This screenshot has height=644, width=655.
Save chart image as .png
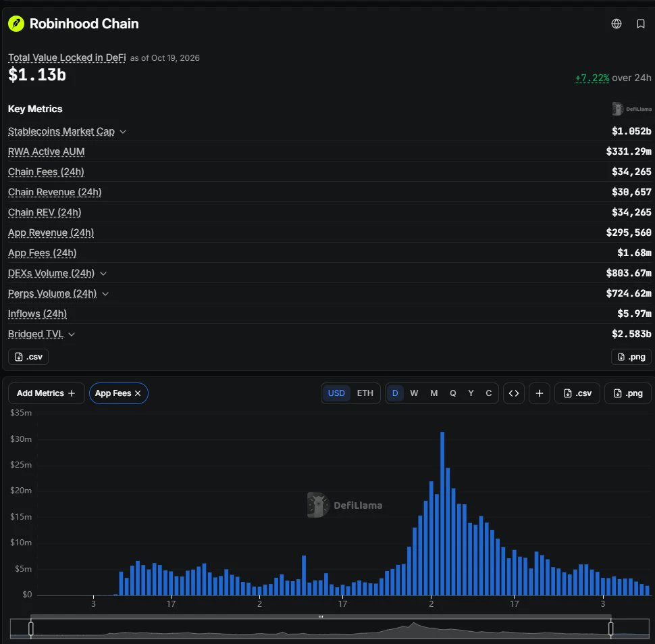click(628, 393)
